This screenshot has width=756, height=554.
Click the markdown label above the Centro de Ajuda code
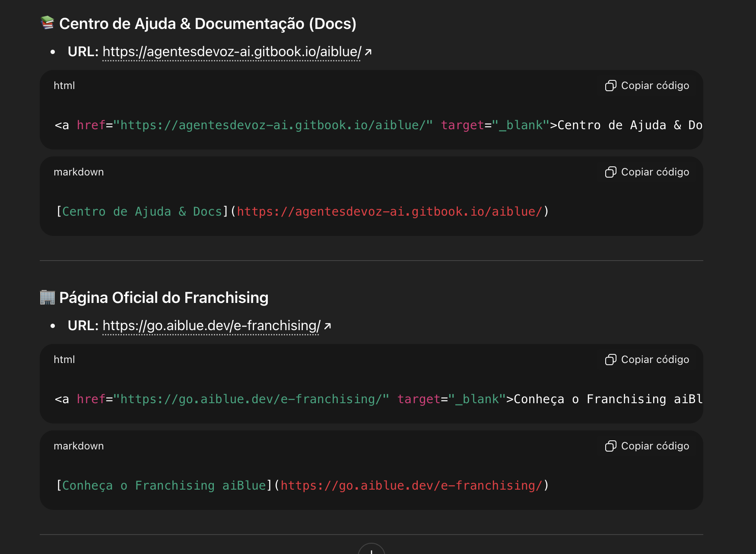pos(79,172)
